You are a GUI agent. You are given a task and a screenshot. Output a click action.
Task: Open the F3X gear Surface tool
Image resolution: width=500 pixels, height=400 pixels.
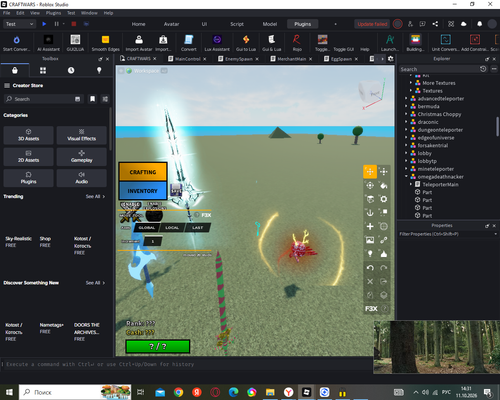pyautogui.click(x=384, y=199)
